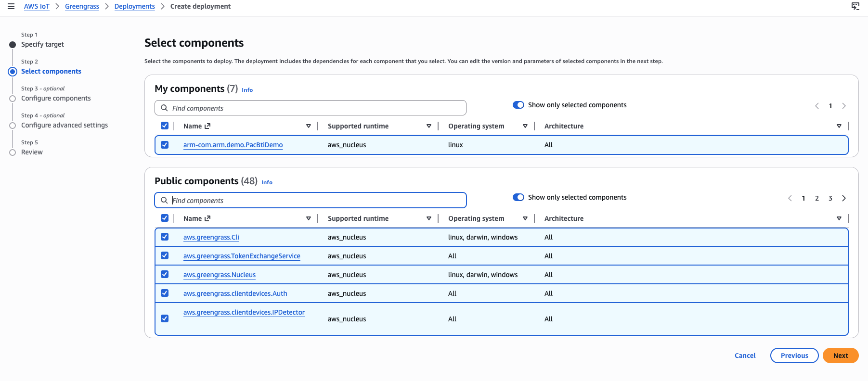Go to previous page in My components
Image resolution: width=868 pixels, height=381 pixels.
pos(817,106)
